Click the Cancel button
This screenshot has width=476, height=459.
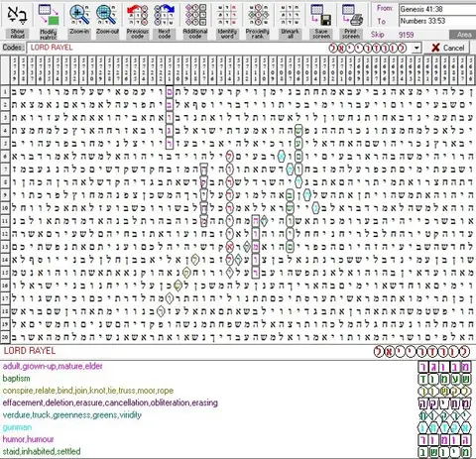pyautogui.click(x=447, y=48)
